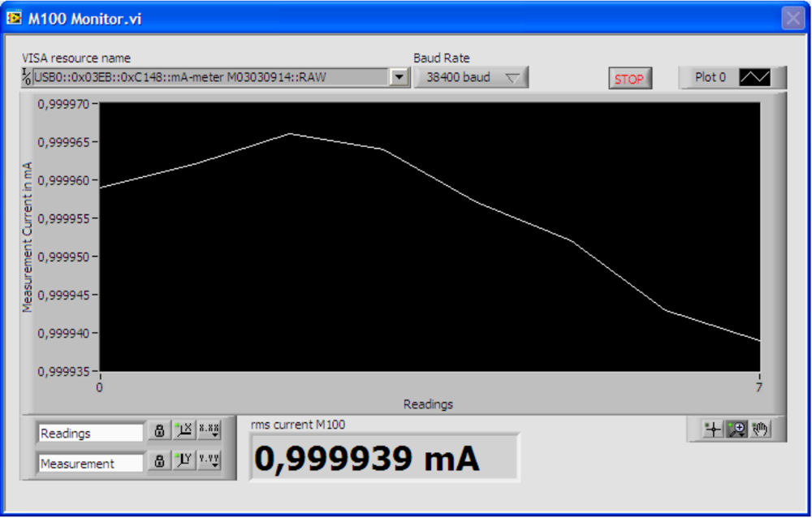Click the rms current M100 display
812x518 pixels.
click(382, 457)
